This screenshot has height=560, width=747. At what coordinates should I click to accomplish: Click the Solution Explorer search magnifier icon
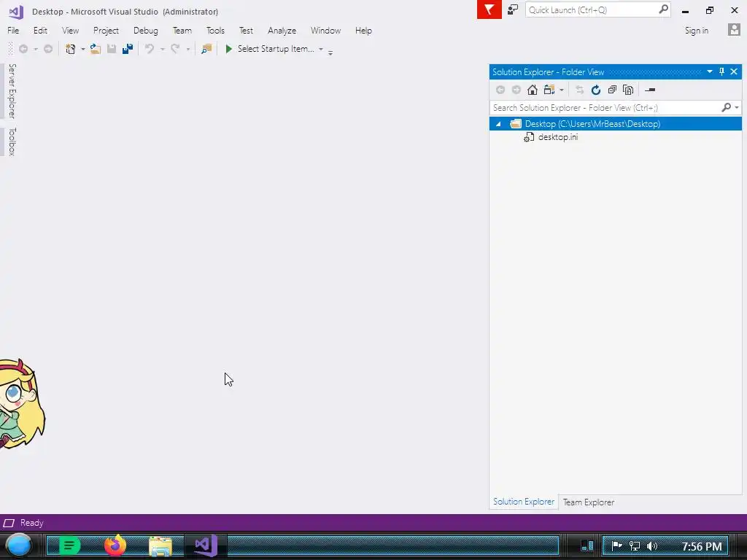click(x=726, y=107)
